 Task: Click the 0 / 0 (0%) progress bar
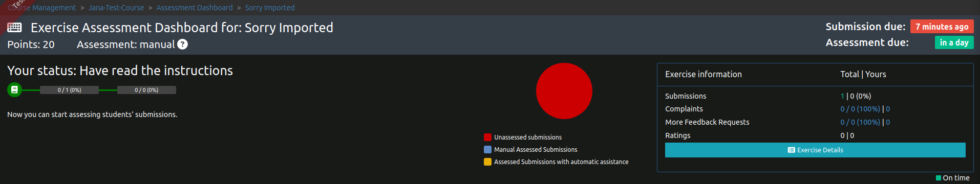146,90
